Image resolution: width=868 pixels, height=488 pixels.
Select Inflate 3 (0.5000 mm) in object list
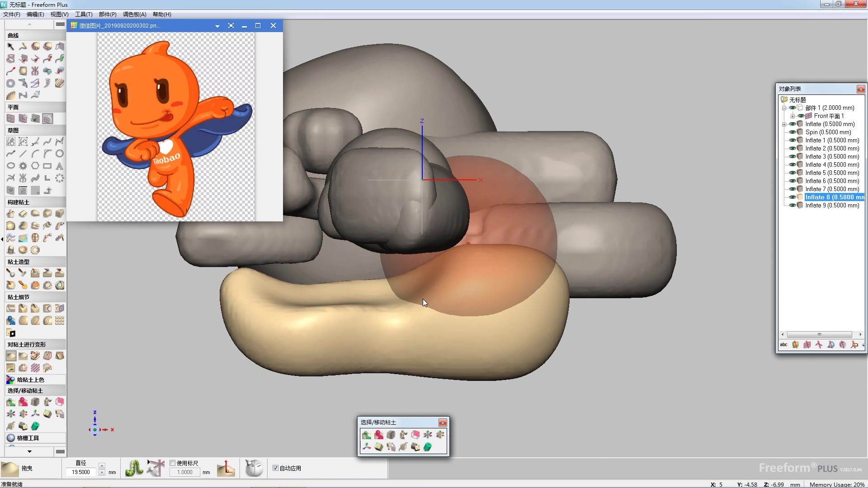832,157
